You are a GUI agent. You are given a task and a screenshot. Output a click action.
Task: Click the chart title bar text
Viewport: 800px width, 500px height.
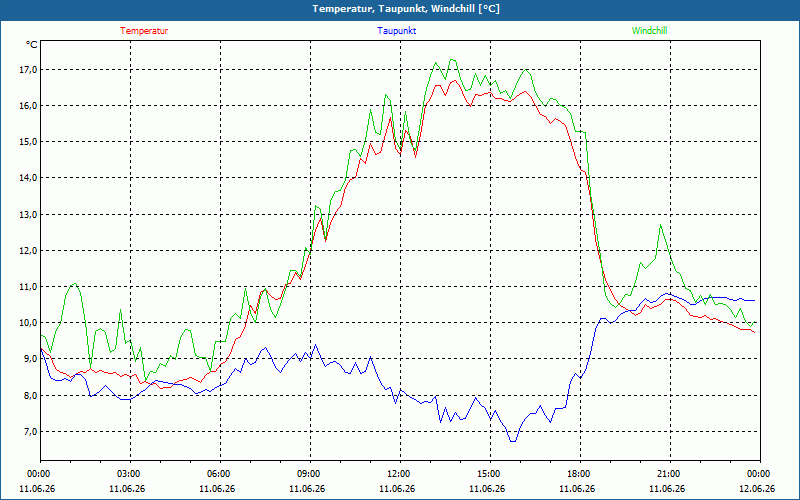tap(406, 9)
